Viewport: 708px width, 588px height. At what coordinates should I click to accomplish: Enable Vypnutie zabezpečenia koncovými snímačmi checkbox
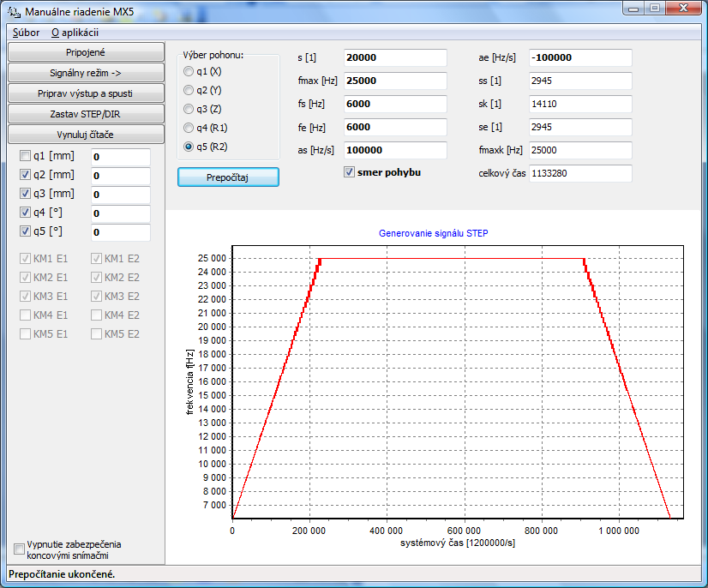pos(19,549)
